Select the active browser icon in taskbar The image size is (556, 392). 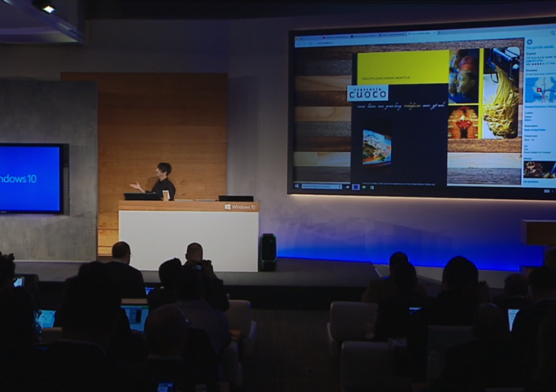pyautogui.click(x=355, y=186)
